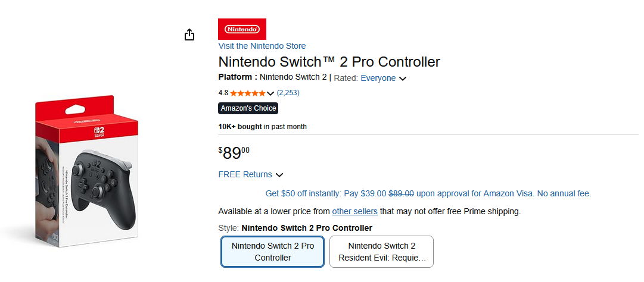Click the other sellers link

coord(354,211)
